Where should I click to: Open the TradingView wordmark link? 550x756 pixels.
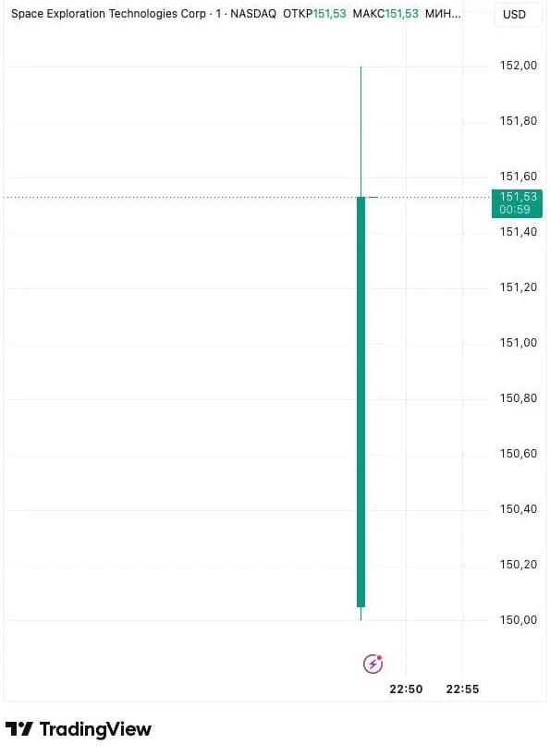pos(95,729)
